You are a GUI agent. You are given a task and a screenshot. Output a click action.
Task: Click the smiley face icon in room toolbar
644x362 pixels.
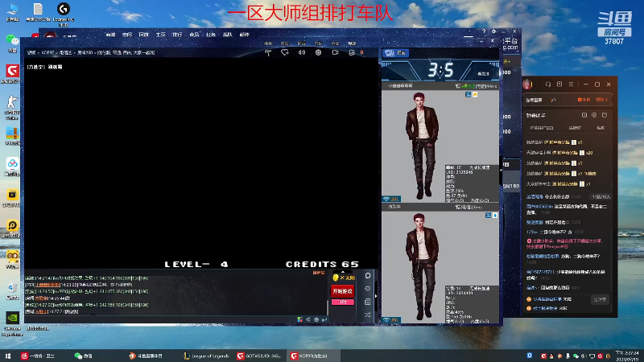click(x=318, y=52)
